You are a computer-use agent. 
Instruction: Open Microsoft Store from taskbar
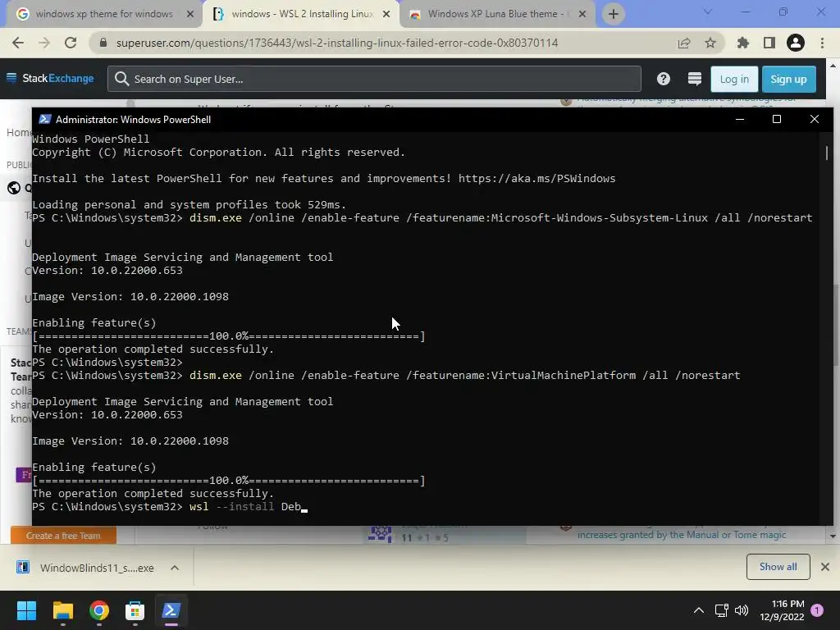click(x=135, y=610)
